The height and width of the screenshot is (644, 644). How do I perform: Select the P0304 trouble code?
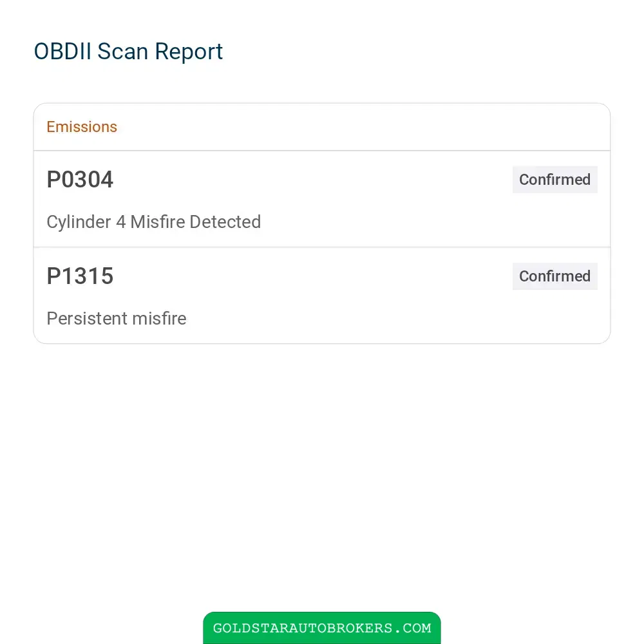tap(80, 180)
